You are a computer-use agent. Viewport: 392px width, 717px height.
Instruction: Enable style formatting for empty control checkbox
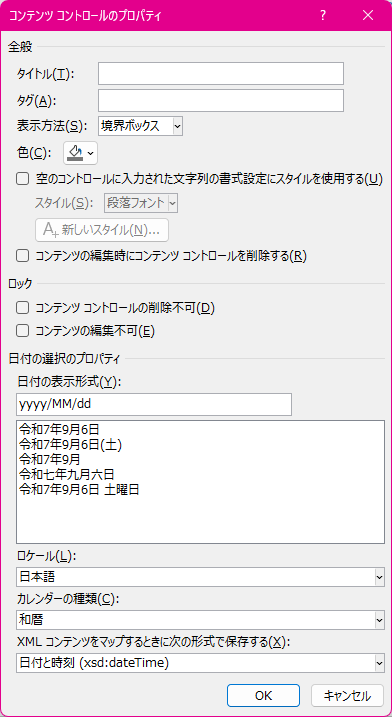[22, 178]
